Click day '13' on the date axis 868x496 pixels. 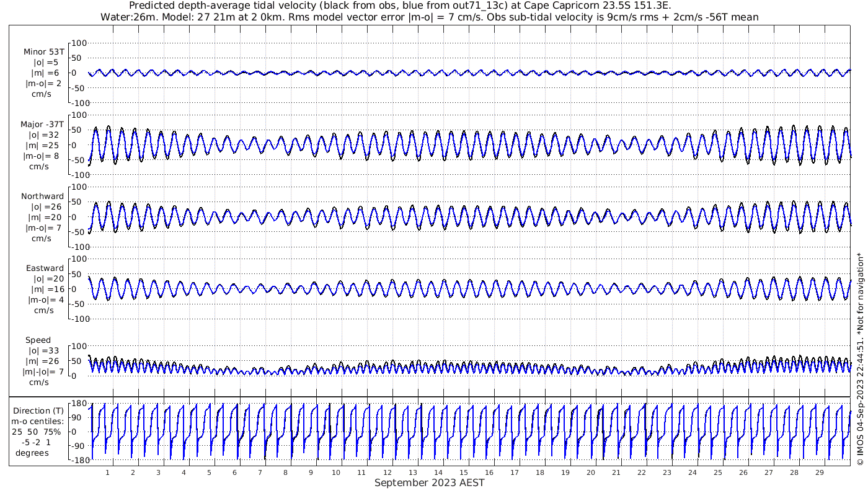pos(412,472)
